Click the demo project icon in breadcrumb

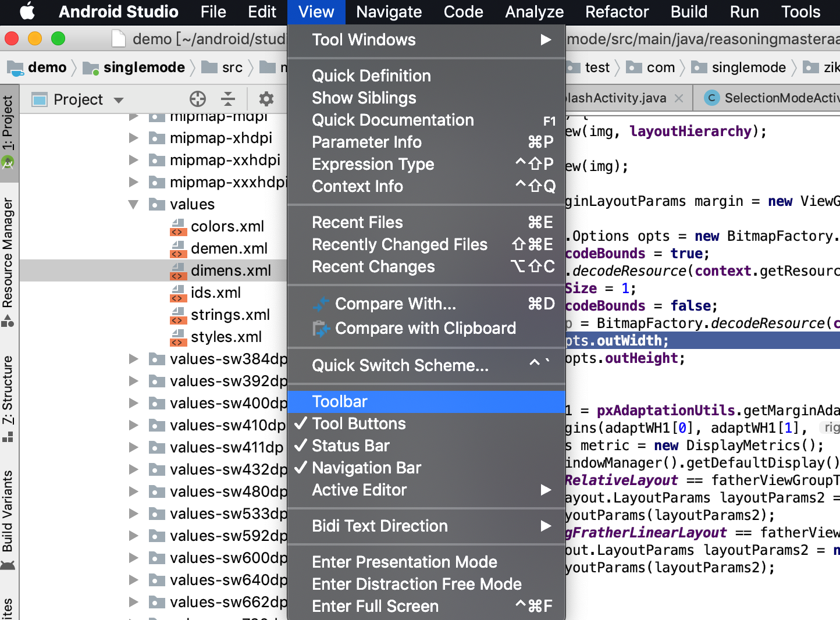15,68
